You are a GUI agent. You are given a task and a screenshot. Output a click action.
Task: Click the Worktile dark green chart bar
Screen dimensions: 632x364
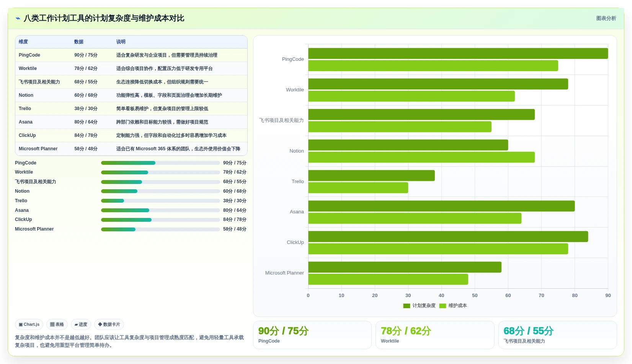point(438,84)
